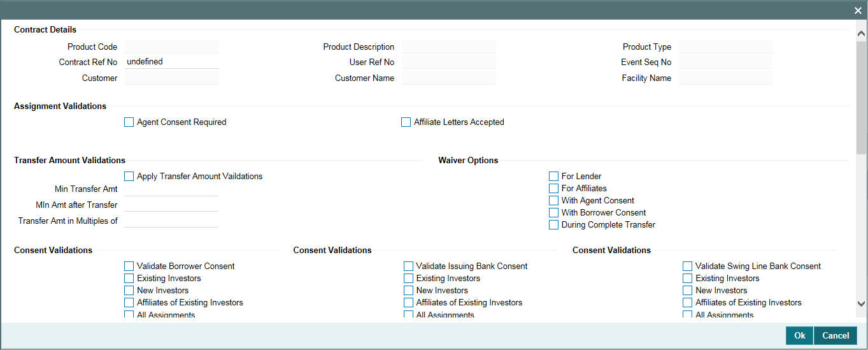Enable Agent Consent Required checkbox
This screenshot has width=868, height=350.
129,122
